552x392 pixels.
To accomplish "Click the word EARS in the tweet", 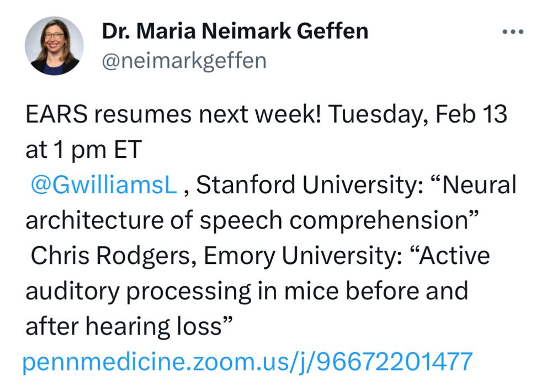I will point(54,114).
